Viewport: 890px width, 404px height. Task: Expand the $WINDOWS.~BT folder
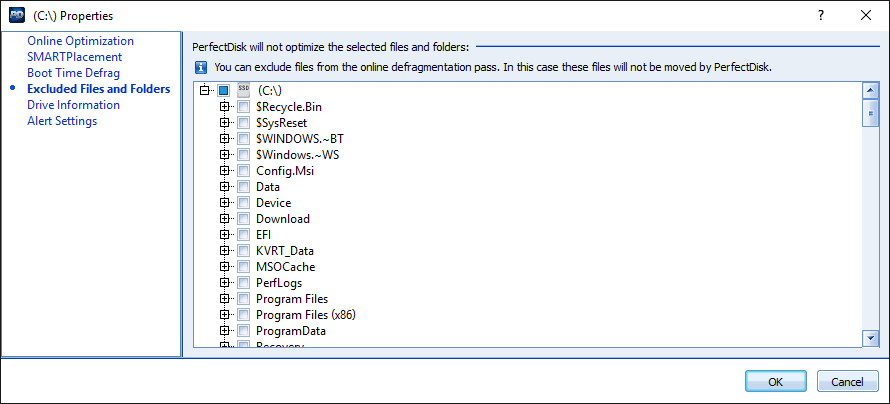[224, 139]
